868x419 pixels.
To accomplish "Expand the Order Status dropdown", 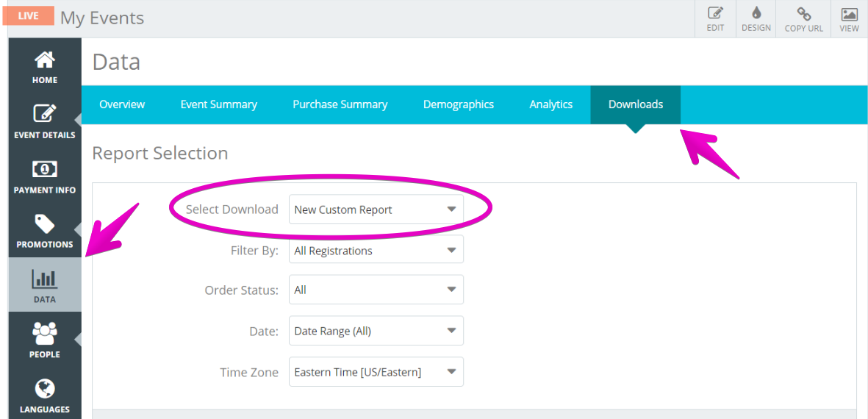I will pos(376,290).
